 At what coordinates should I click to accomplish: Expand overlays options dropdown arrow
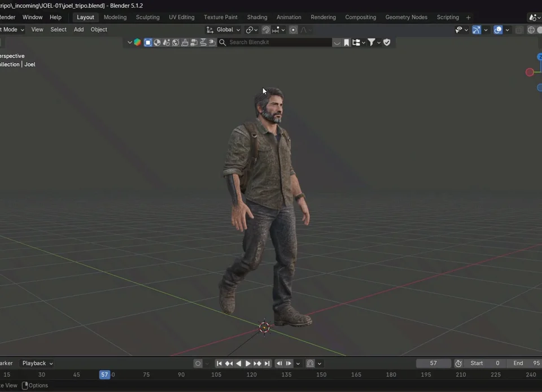click(x=507, y=30)
